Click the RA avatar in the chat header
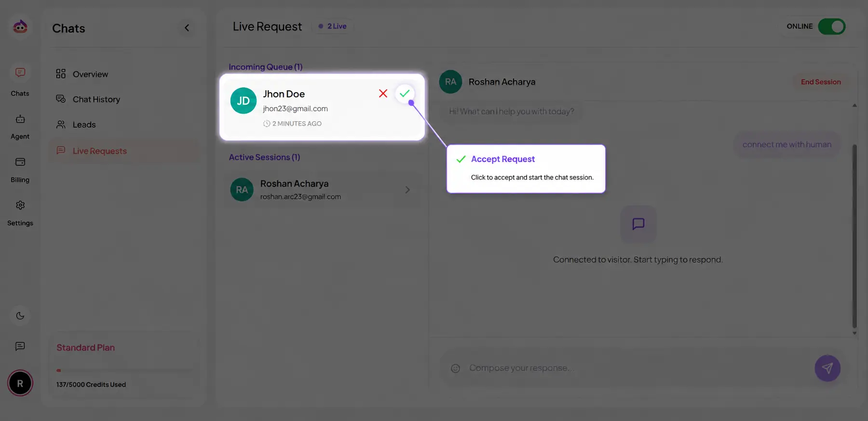 click(x=451, y=82)
